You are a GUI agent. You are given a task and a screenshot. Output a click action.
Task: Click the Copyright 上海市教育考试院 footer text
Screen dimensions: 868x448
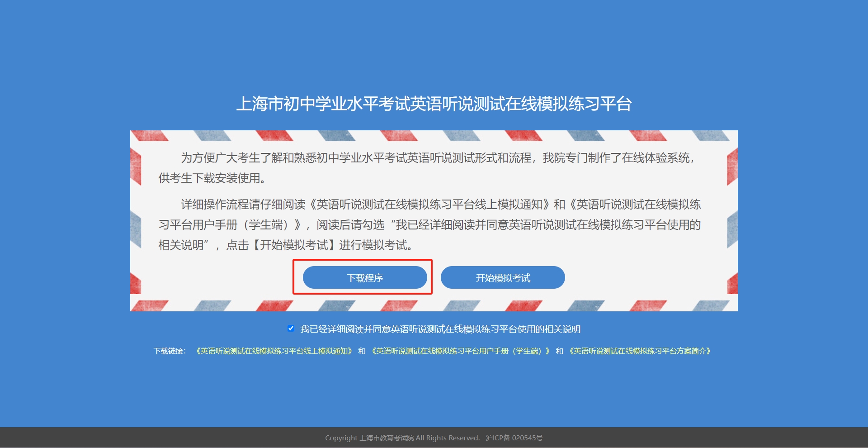tap(402, 438)
